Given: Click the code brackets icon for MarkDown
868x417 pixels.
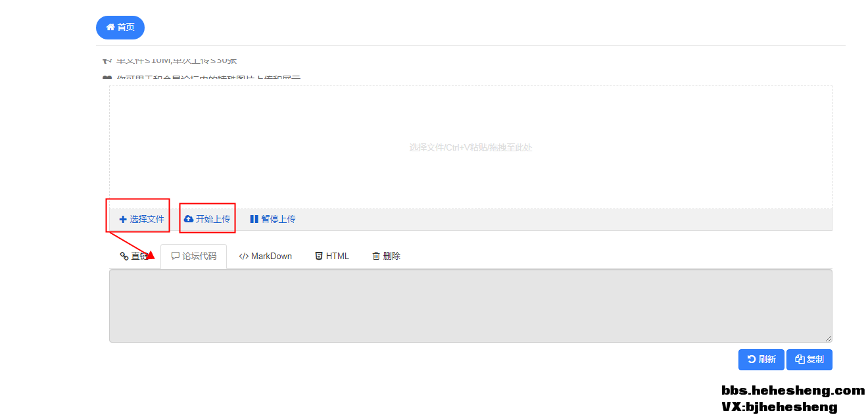Looking at the screenshot, I should coord(243,257).
